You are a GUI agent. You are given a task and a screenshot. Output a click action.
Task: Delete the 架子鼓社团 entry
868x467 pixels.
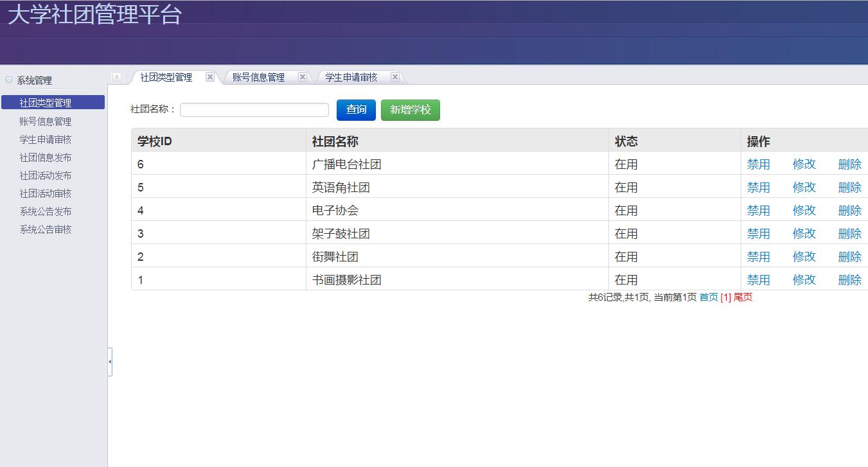(x=849, y=234)
